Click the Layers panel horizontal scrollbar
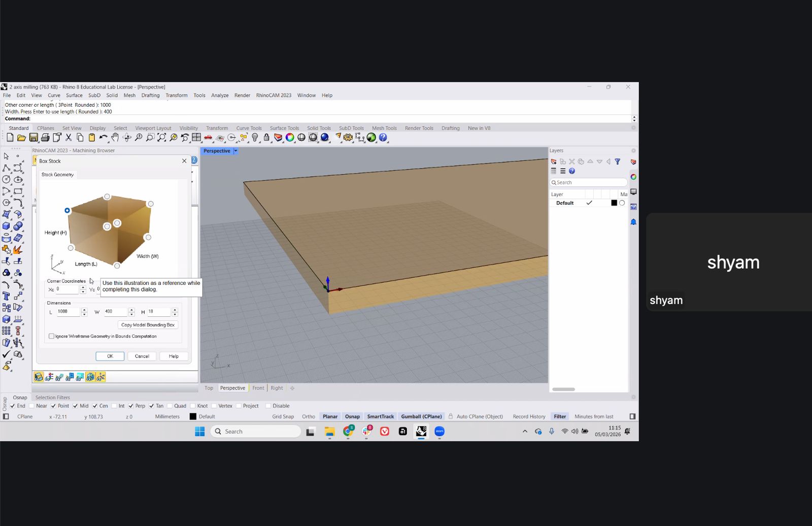 (x=563, y=389)
